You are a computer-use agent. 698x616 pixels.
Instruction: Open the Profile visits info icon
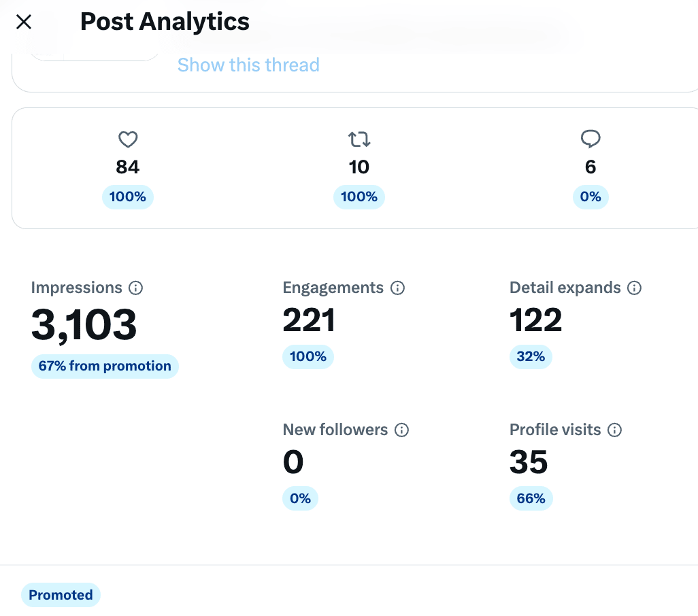[x=615, y=430]
